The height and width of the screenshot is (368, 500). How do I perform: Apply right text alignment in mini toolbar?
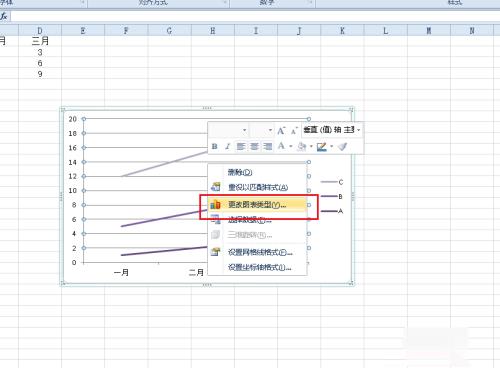(268, 146)
